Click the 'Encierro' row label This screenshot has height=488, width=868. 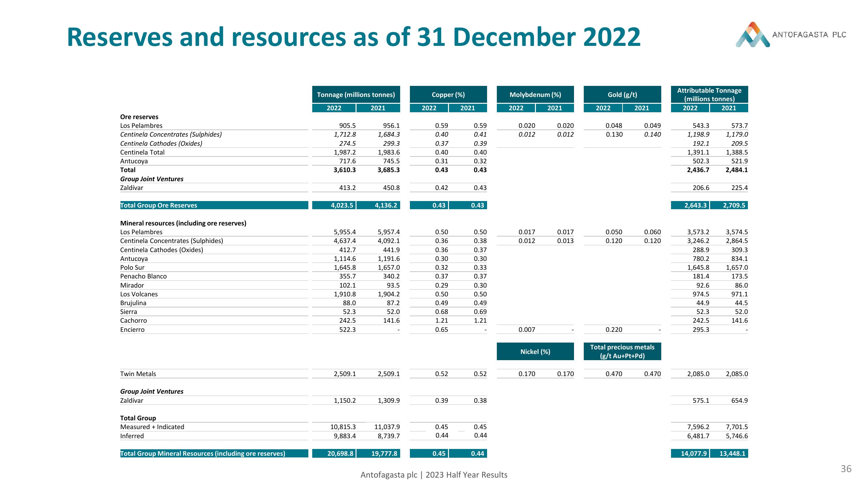132,330
